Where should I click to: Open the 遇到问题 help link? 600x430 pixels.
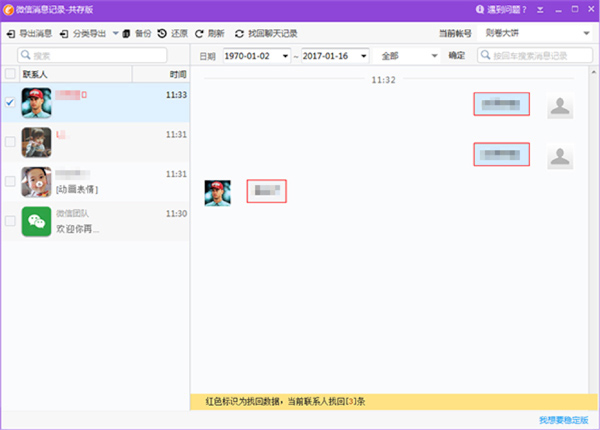point(501,10)
